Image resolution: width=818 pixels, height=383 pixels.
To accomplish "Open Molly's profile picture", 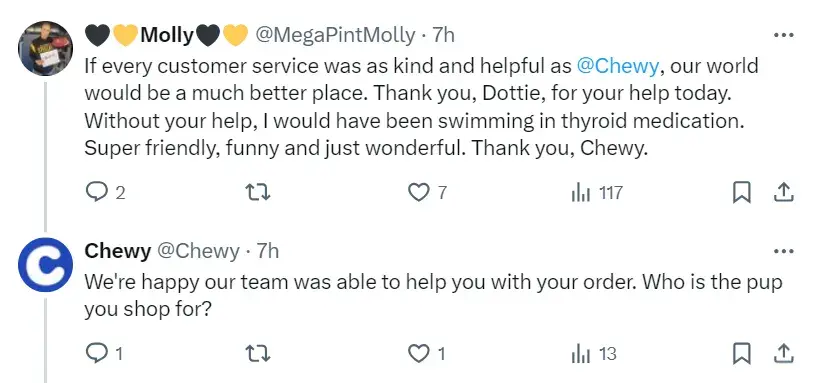I will coord(45,48).
